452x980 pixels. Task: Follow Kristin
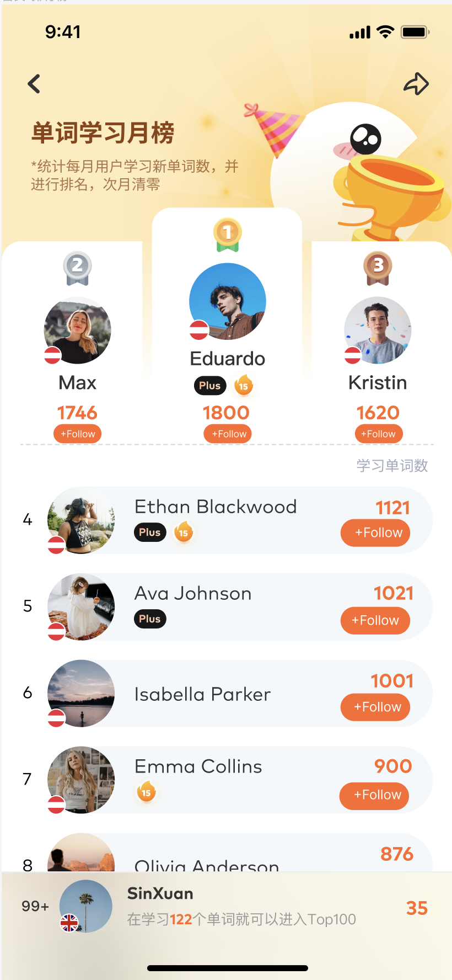(x=379, y=434)
